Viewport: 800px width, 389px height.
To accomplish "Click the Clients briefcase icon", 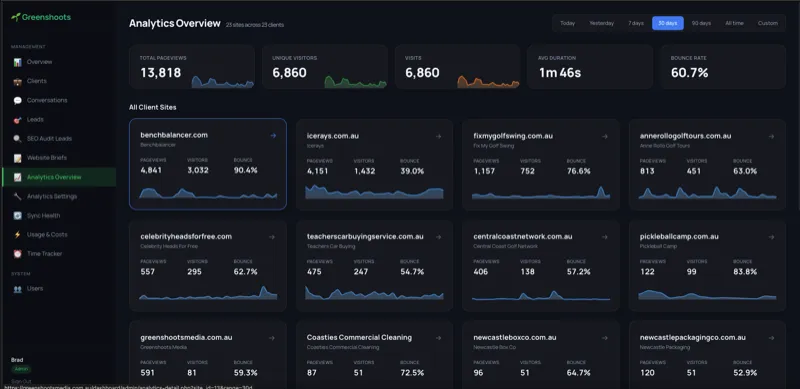I will coord(18,81).
